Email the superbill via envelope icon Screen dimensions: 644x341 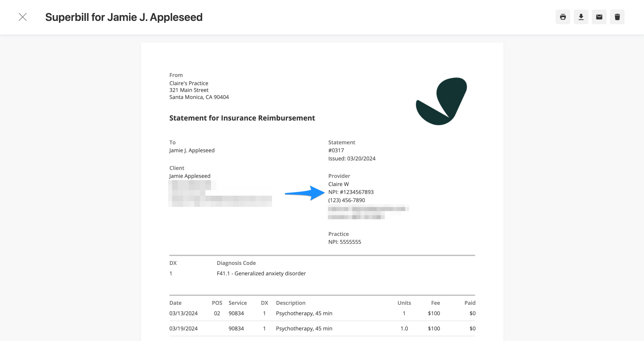[599, 17]
